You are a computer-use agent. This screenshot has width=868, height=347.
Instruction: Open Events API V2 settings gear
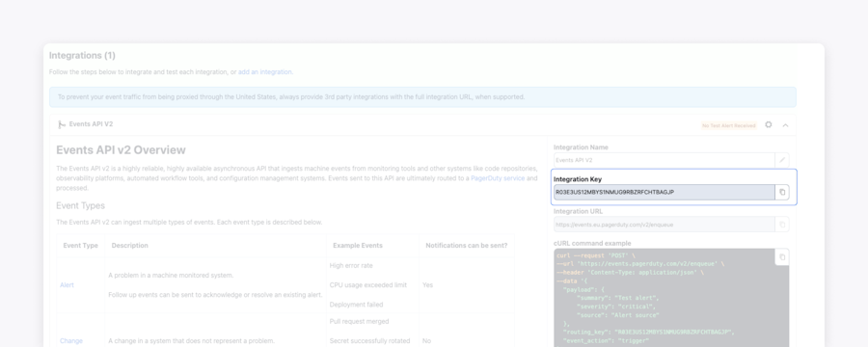tap(769, 124)
